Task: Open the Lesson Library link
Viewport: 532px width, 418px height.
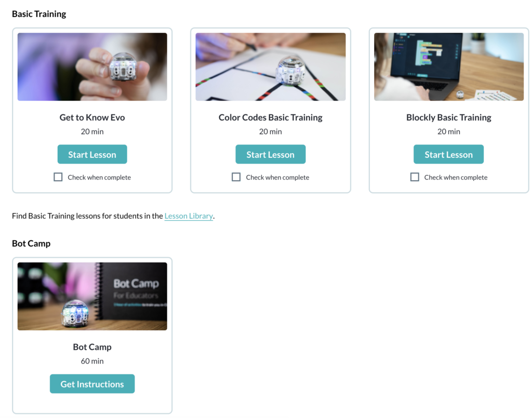Action: (x=189, y=216)
